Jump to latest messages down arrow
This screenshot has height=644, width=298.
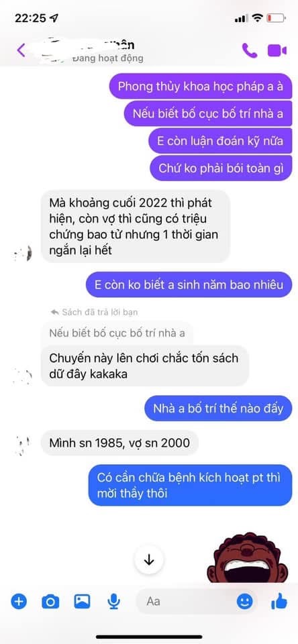pyautogui.click(x=149, y=559)
